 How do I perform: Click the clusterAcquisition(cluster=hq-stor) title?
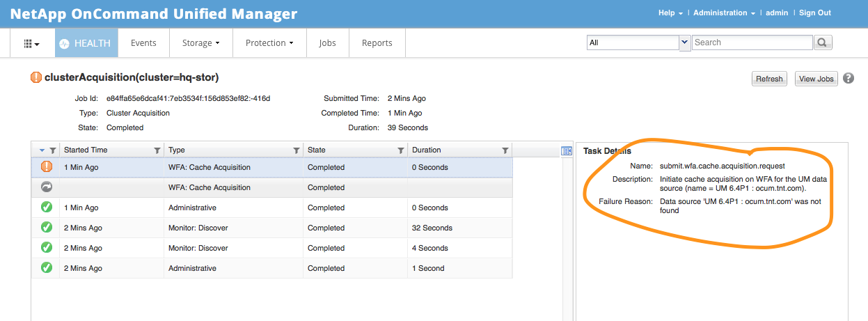(132, 77)
